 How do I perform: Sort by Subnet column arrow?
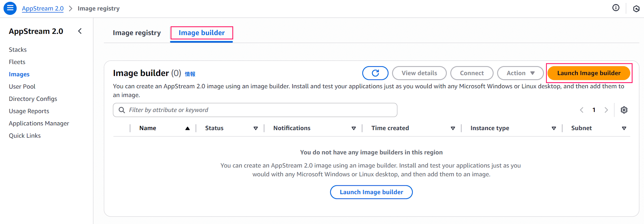pos(624,128)
